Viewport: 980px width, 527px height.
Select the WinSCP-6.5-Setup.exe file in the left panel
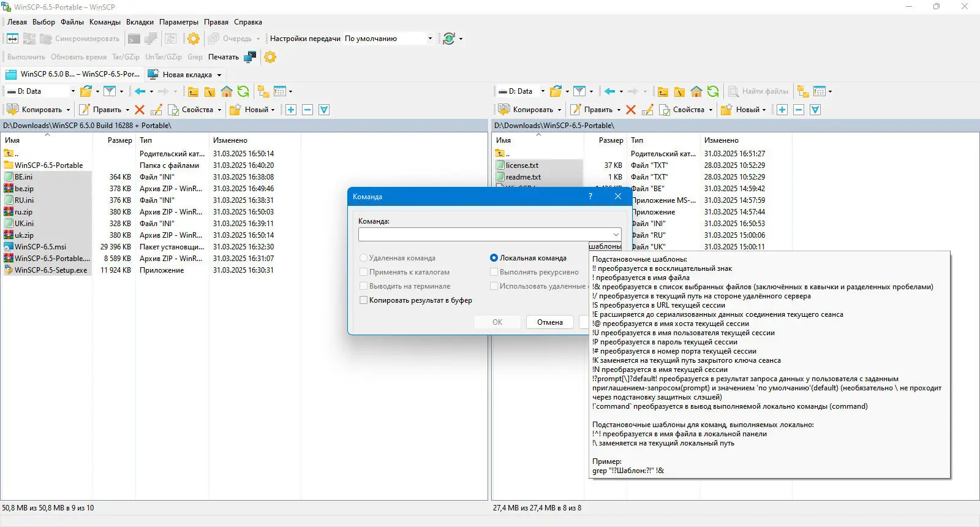[x=51, y=270]
